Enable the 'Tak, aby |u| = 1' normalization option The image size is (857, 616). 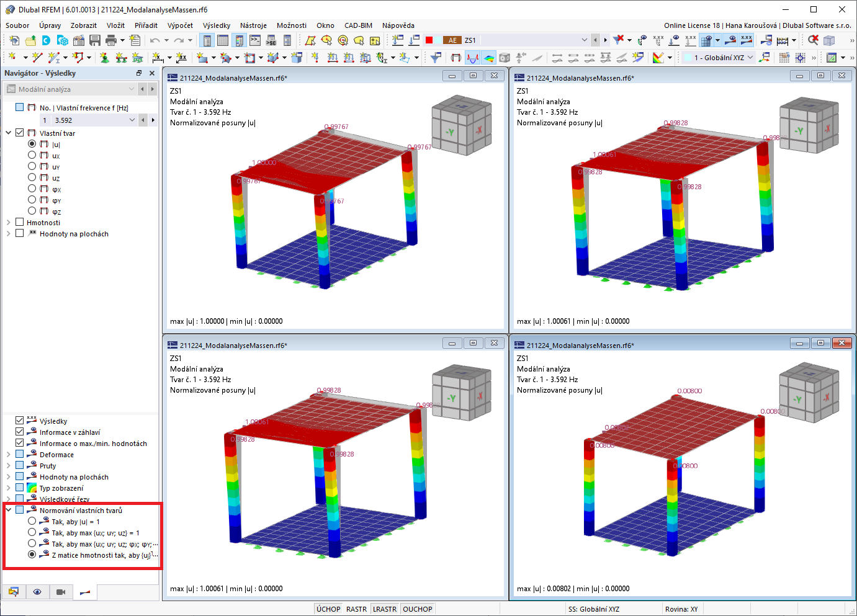(x=31, y=520)
